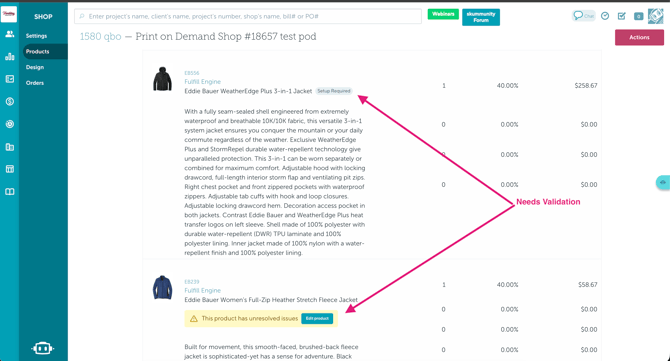Viewport: 670px width, 361px height.
Task: Open the user profile avatar
Action: click(x=655, y=16)
